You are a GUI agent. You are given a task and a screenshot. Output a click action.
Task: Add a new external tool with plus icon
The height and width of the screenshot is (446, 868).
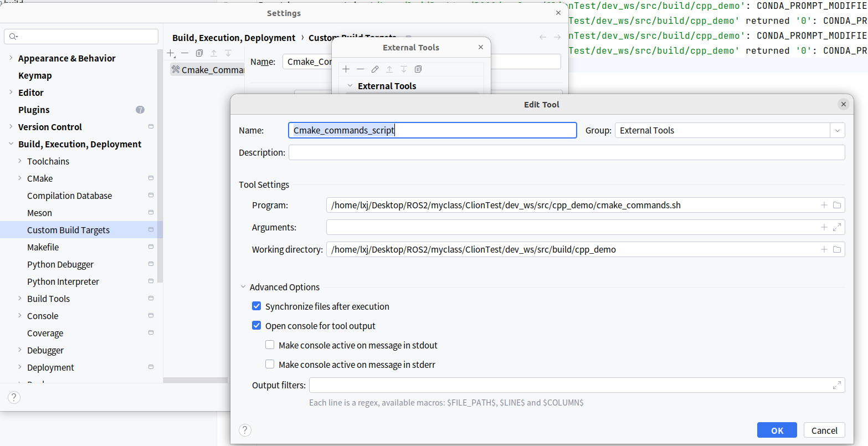click(x=346, y=69)
